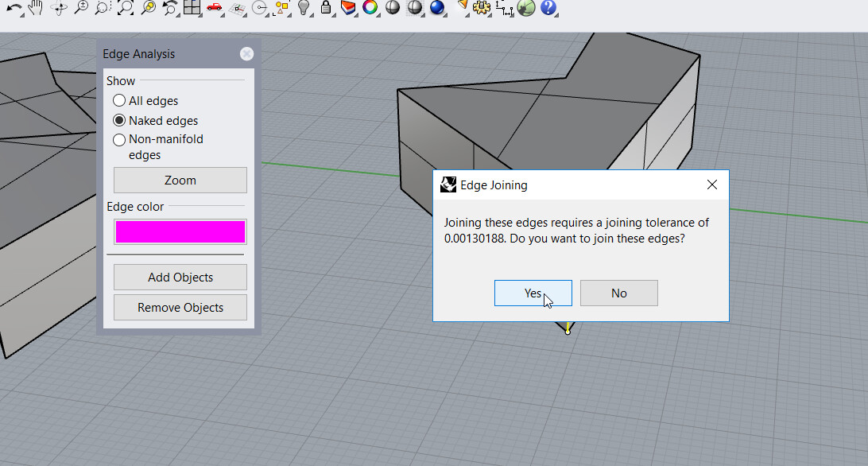Select the Pan hand tool
Screen dimensions: 868x466
[36, 7]
